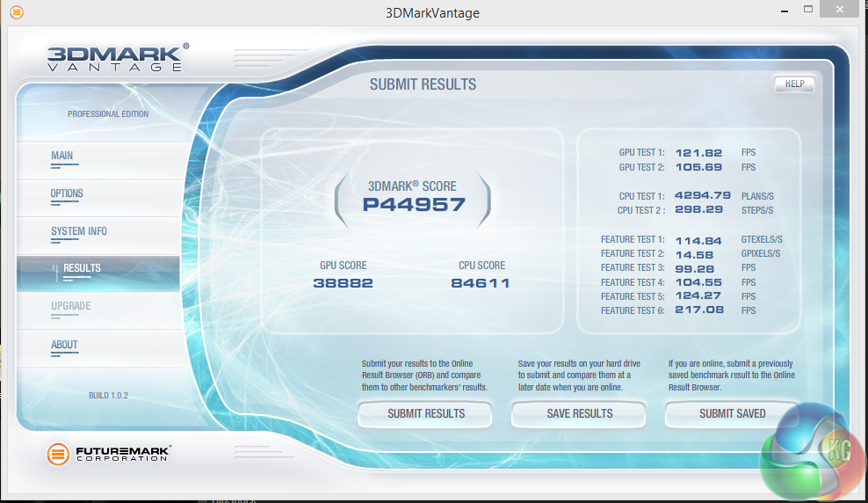Click GPU Test 1 value 121.82
This screenshot has width=868, height=503.
698,153
